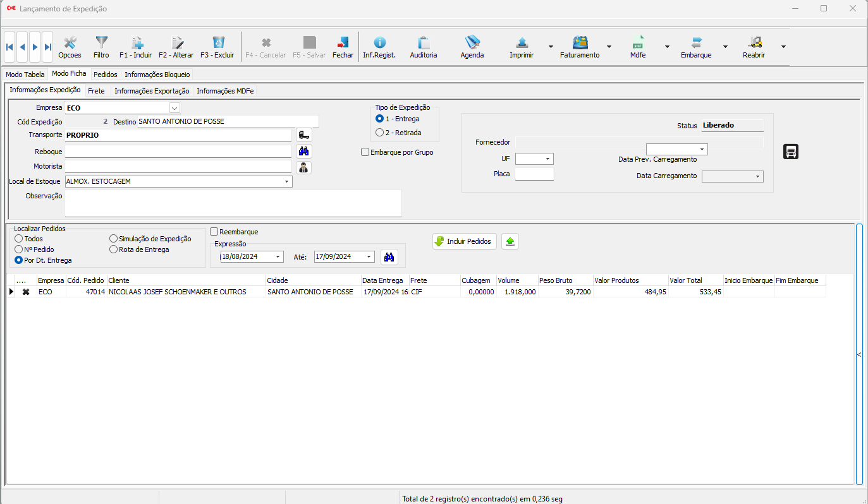Select the 2 - Retirada radio option
The width and height of the screenshot is (868, 504).
coord(380,133)
